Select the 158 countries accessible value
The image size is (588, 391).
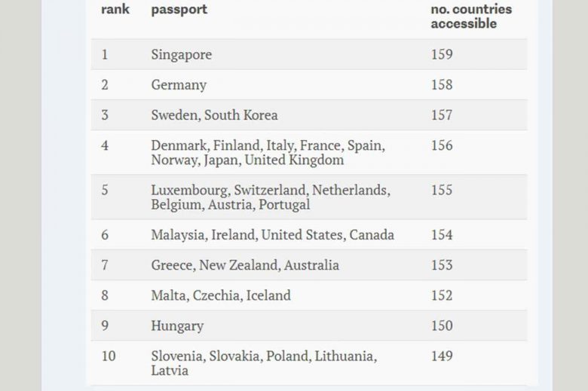coord(442,85)
